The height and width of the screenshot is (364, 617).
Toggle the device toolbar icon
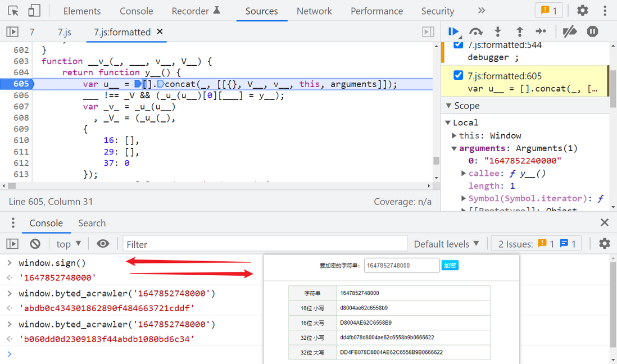(34, 11)
